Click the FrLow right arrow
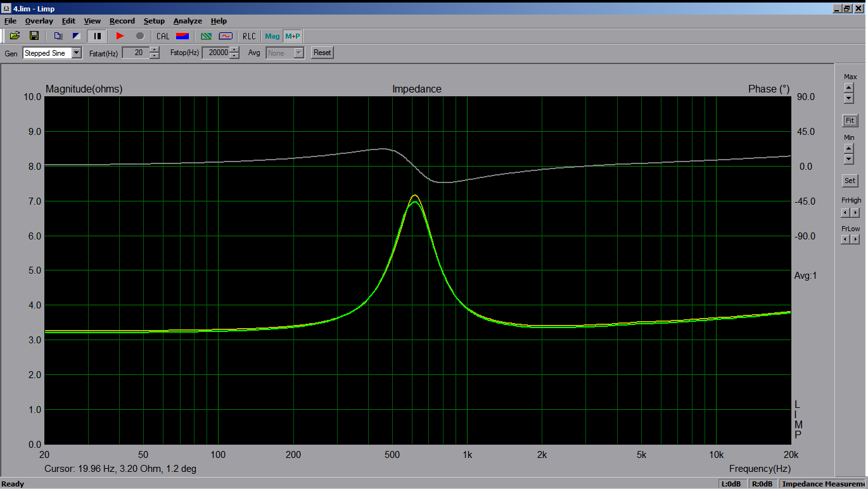This screenshot has width=868, height=489. (x=855, y=239)
